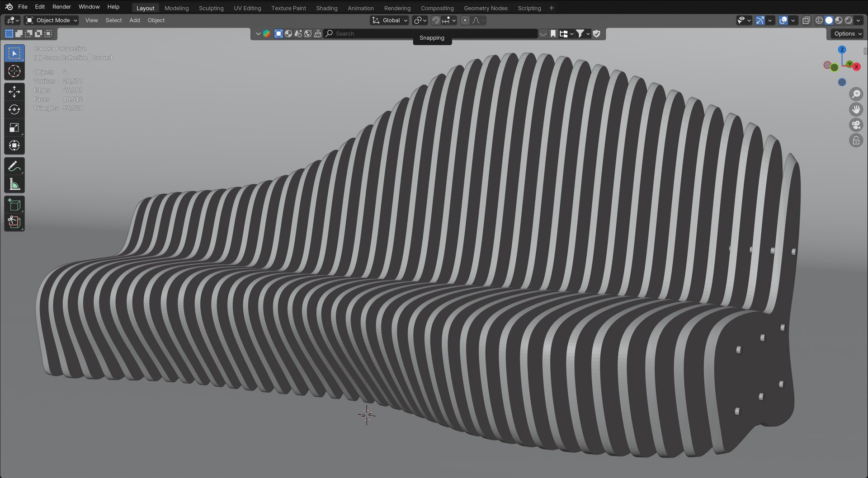Select the Measure tool

[x=14, y=184]
